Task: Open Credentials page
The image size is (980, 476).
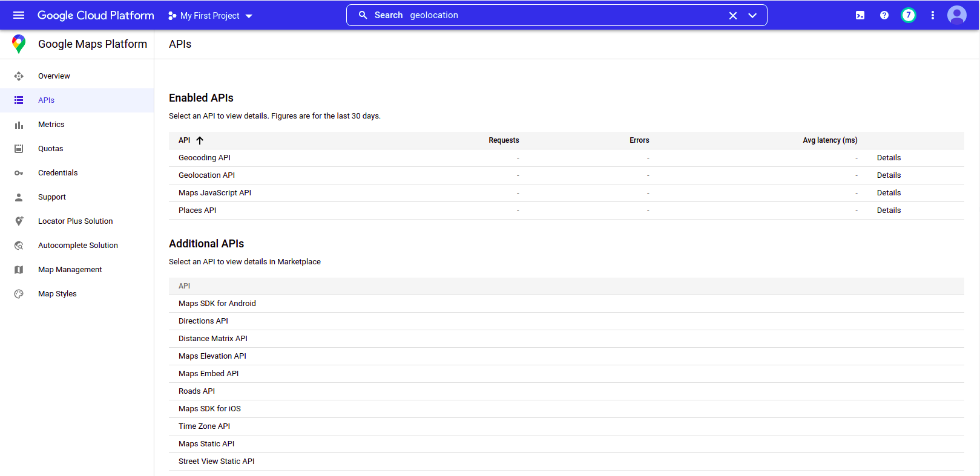Action: coord(77,173)
